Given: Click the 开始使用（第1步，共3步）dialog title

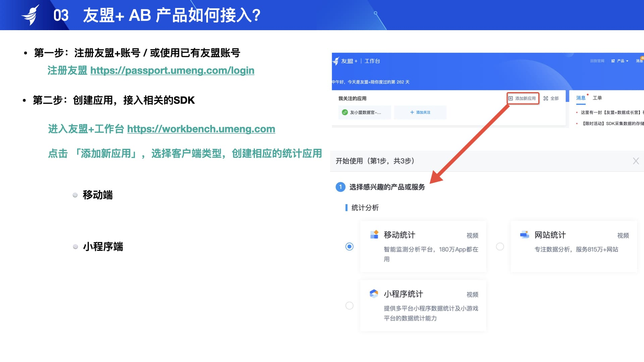Looking at the screenshot, I should click(375, 161).
